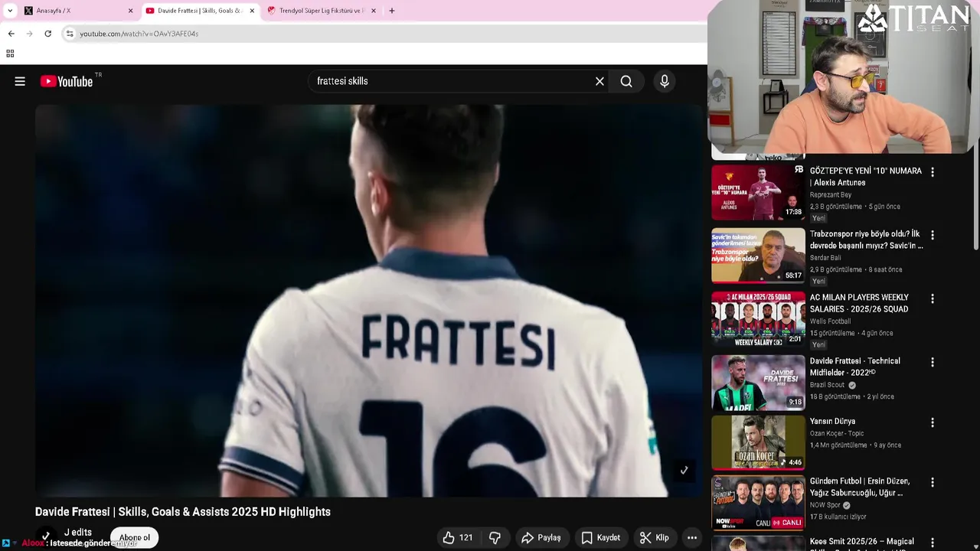Open the J edits channel link
This screenshot has width=980, height=551.
tap(78, 532)
